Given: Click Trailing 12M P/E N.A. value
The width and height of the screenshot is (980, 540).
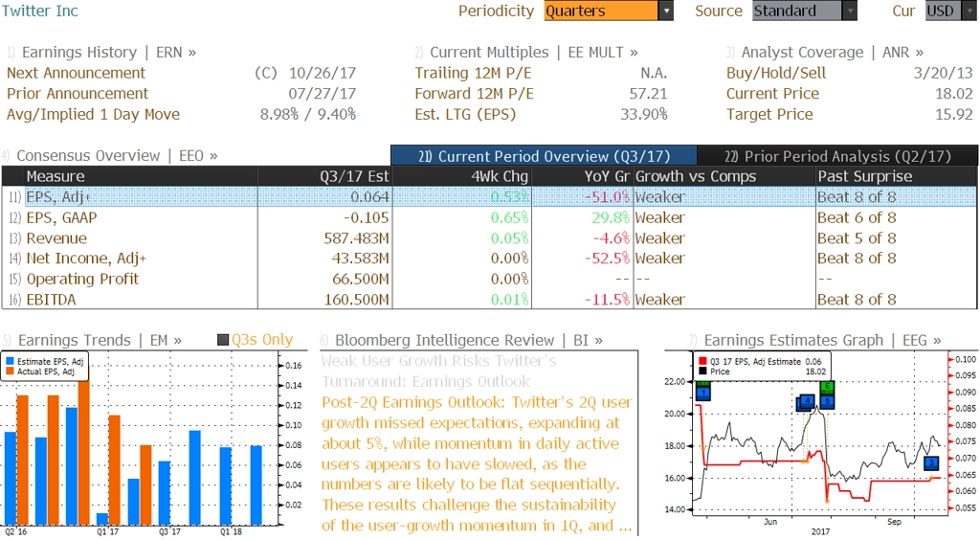Looking at the screenshot, I should coord(653,73).
